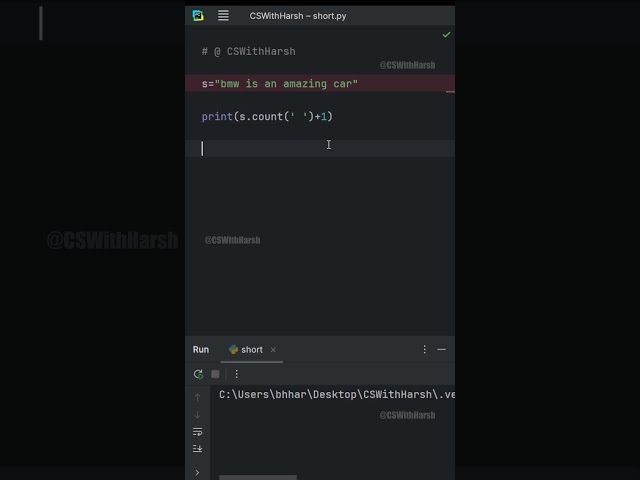Screen dimensions: 640x480
Task: Go down the stack trace arrow
Action: pos(198,415)
